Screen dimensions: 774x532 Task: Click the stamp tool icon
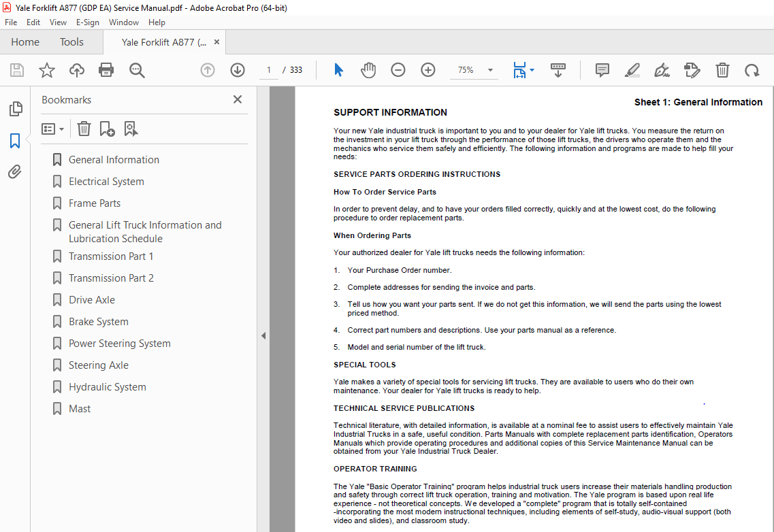point(692,70)
